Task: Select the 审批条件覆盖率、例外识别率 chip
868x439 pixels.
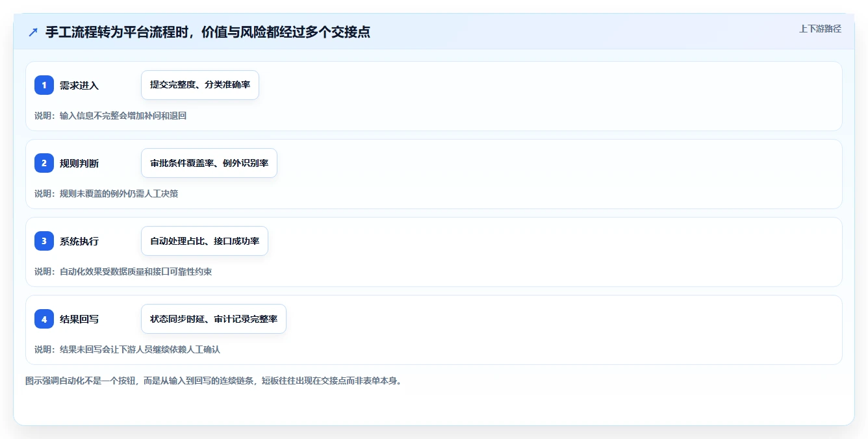Action: point(209,163)
